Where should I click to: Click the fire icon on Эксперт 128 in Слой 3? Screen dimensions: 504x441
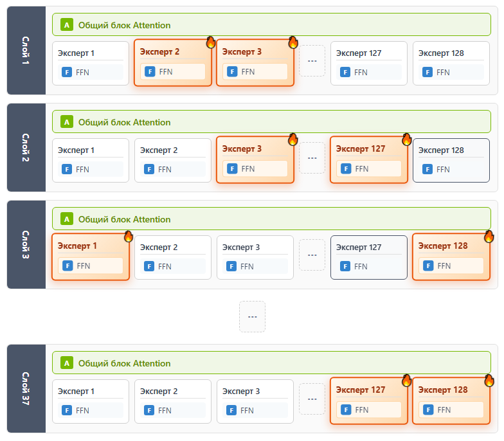coord(489,237)
